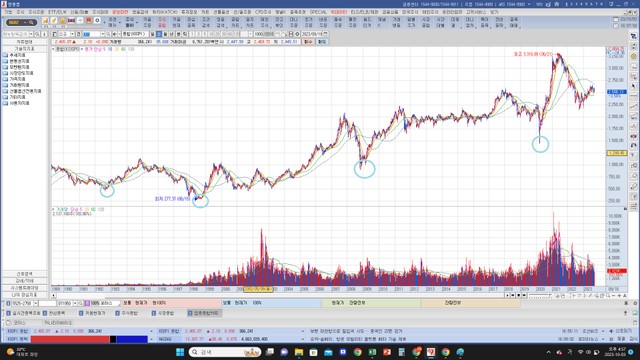
Task: Select the highlighted blue chart period toggle
Action: click(x=159, y=34)
